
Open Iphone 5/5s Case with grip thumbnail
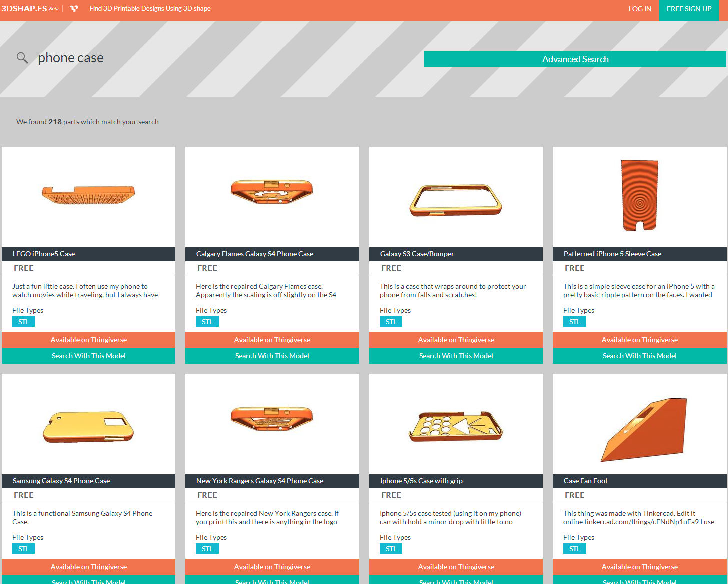tap(456, 424)
